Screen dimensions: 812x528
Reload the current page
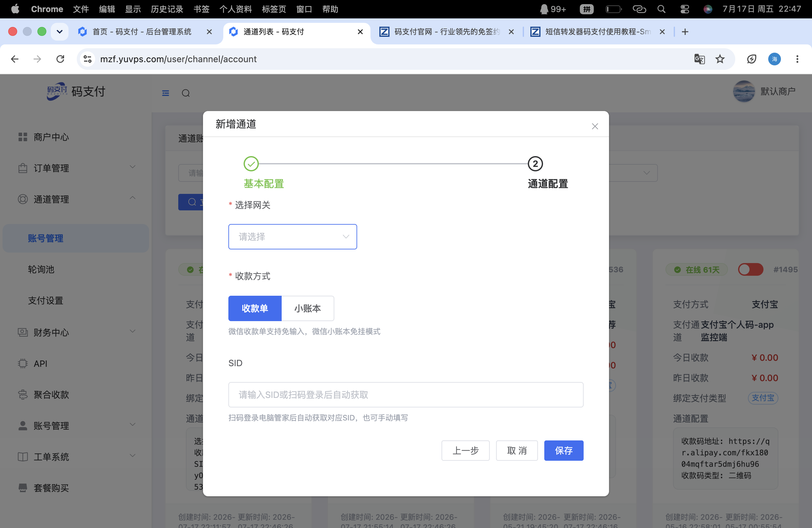60,59
